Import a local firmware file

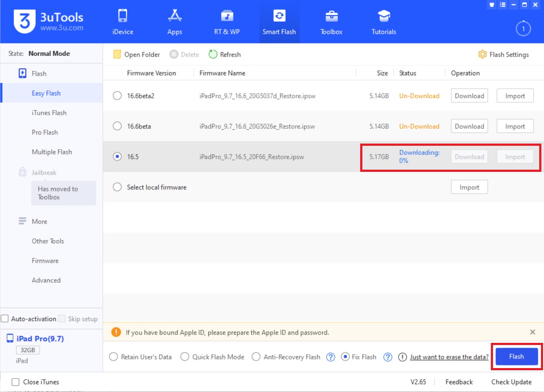(469, 187)
